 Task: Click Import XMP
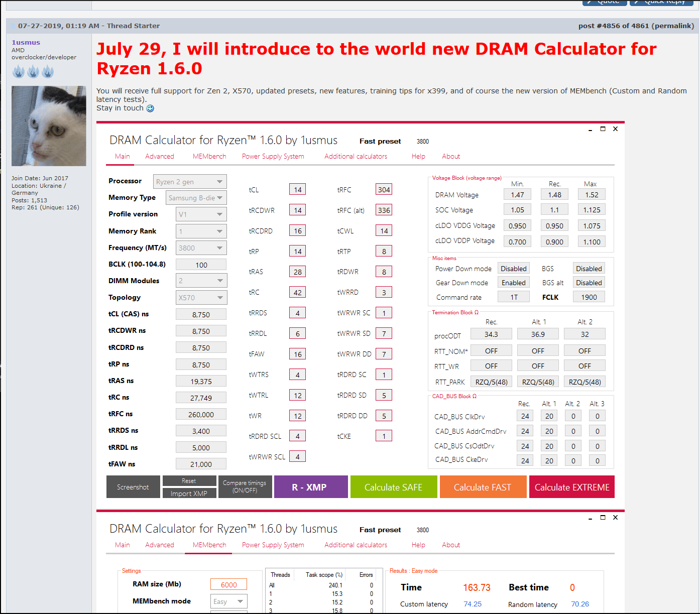[x=189, y=494]
